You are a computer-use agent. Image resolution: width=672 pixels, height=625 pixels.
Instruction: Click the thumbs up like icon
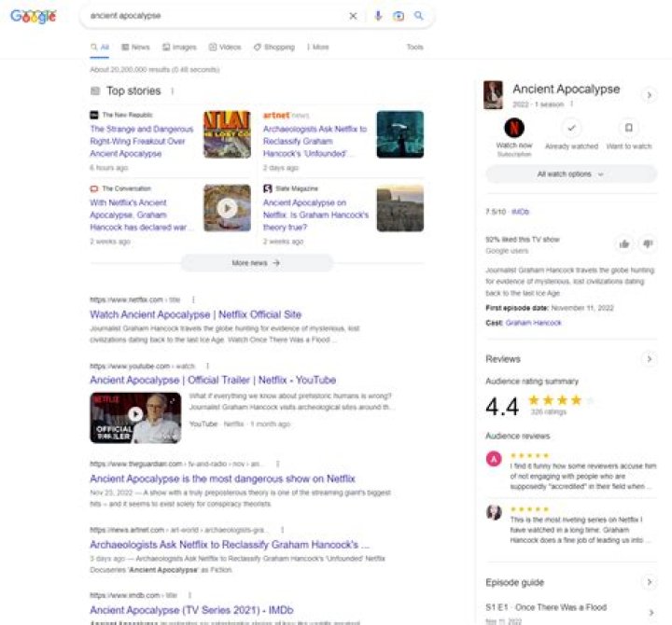coord(624,244)
